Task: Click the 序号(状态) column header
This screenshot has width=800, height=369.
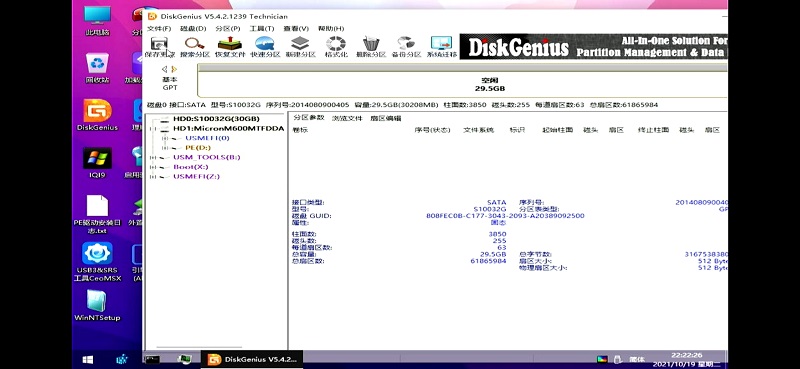Action: [432, 130]
